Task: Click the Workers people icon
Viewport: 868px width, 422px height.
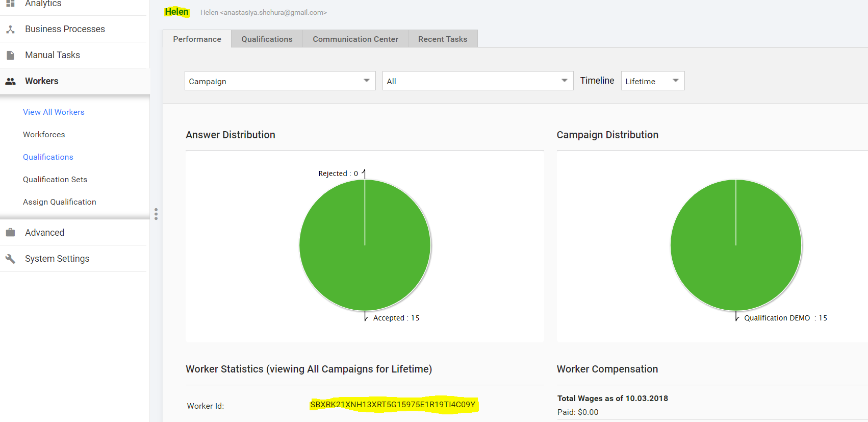Action: tap(10, 81)
